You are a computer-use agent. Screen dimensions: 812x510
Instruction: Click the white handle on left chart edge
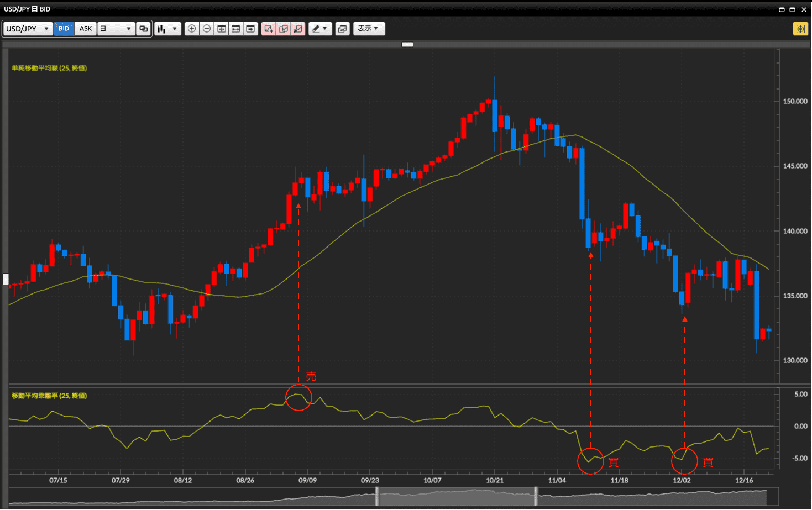[x=6, y=279]
